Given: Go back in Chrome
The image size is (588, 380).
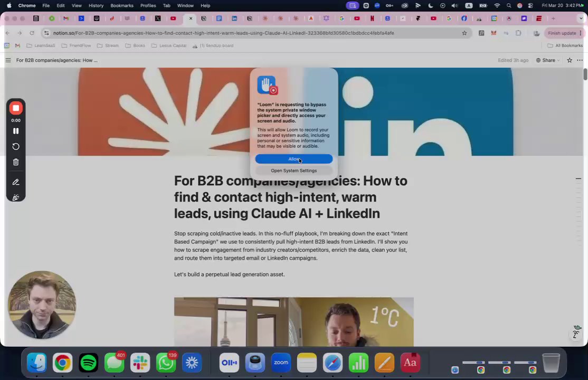Looking at the screenshot, I should (x=7, y=33).
